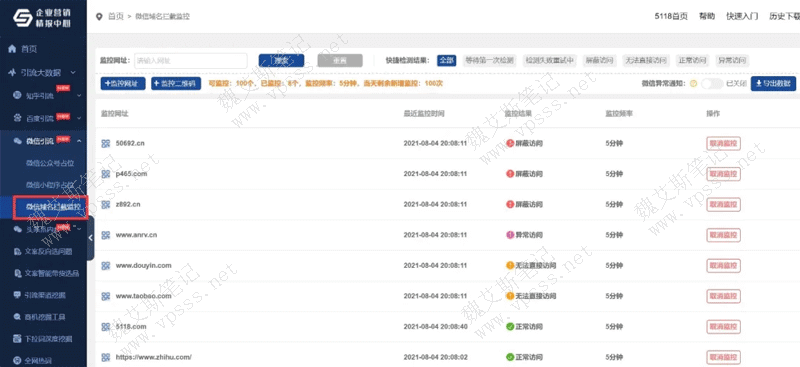Click the gray 重置 button
The height and width of the screenshot is (367, 800).
tap(340, 61)
